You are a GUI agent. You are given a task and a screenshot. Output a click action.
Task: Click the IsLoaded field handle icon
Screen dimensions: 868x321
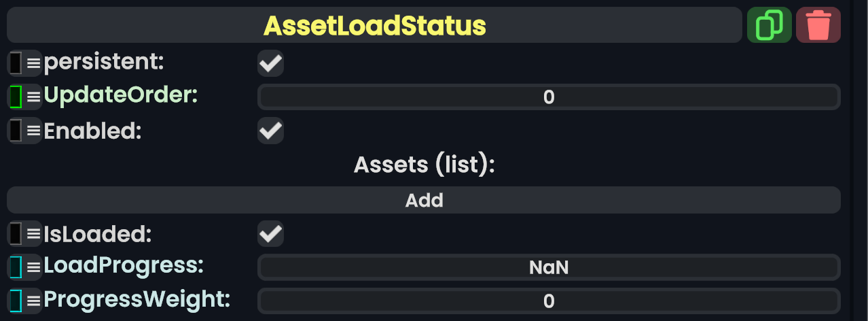pyautogui.click(x=24, y=234)
